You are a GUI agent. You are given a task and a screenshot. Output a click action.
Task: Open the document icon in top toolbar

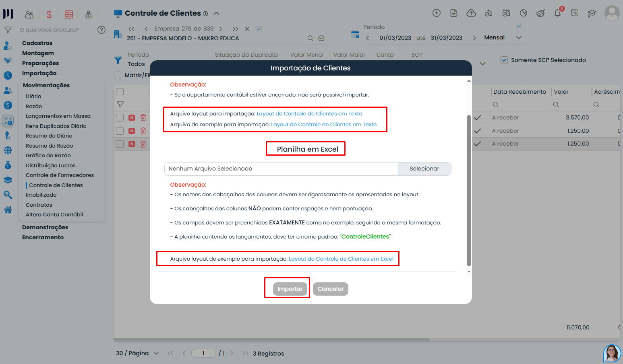(x=454, y=13)
